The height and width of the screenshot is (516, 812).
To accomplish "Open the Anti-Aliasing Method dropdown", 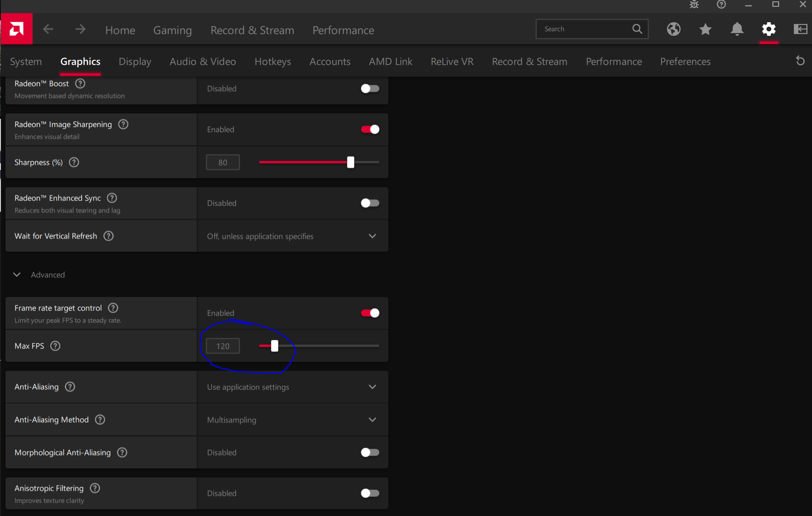I will point(293,420).
